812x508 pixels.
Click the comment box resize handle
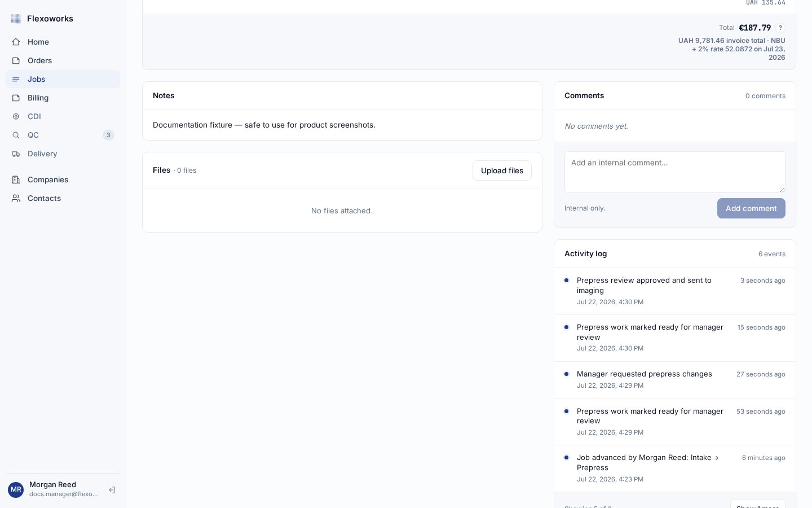point(782,190)
